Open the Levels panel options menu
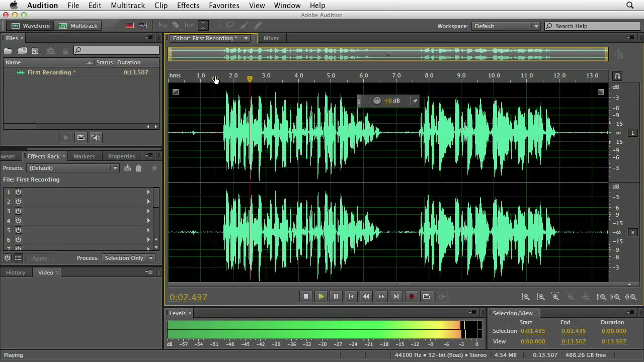644x362 pixels. point(472,313)
